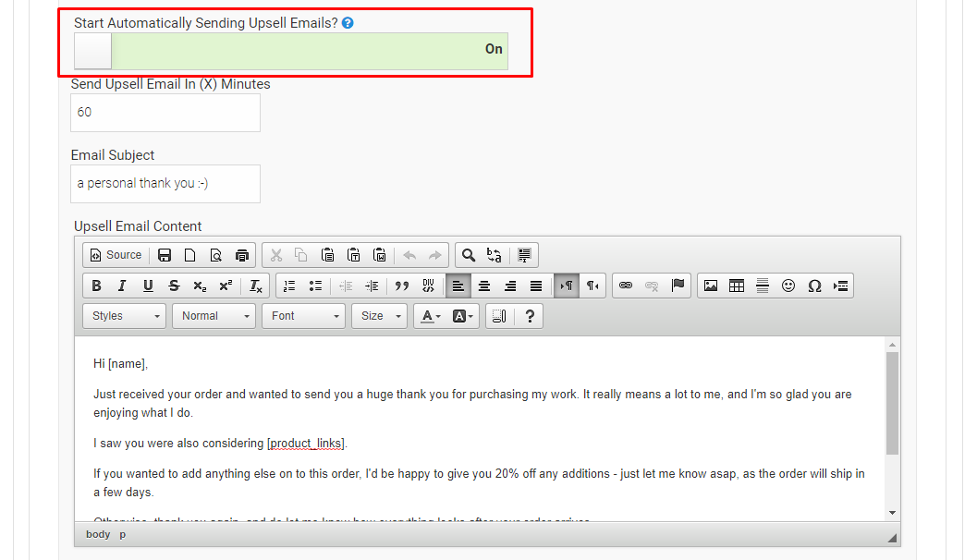
Task: Toggle Italic formatting
Action: coord(122,286)
